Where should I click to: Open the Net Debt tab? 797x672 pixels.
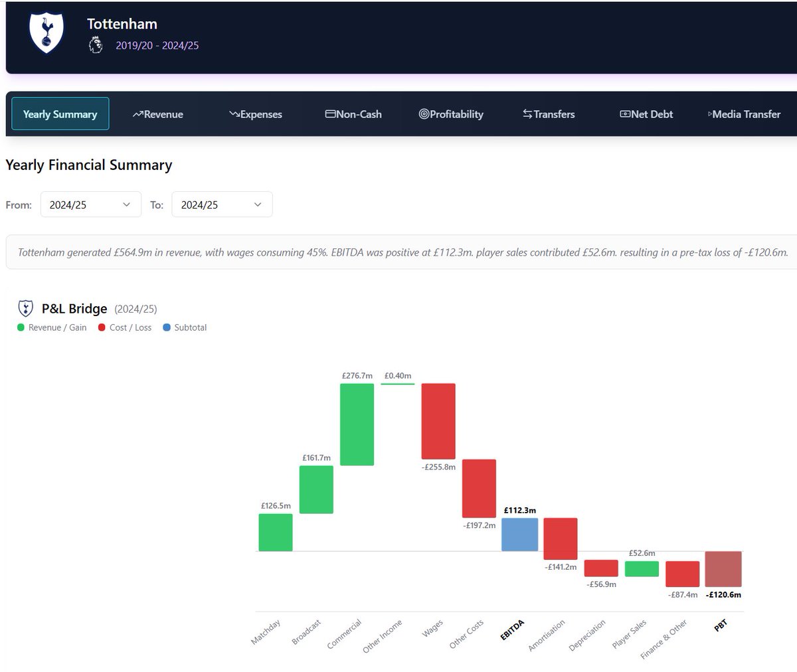[646, 114]
